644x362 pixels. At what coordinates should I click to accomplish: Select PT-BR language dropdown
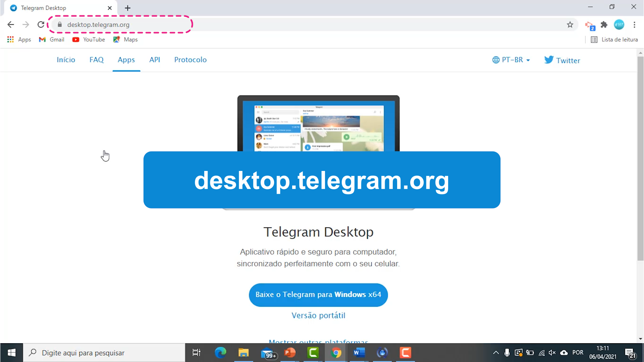(511, 60)
